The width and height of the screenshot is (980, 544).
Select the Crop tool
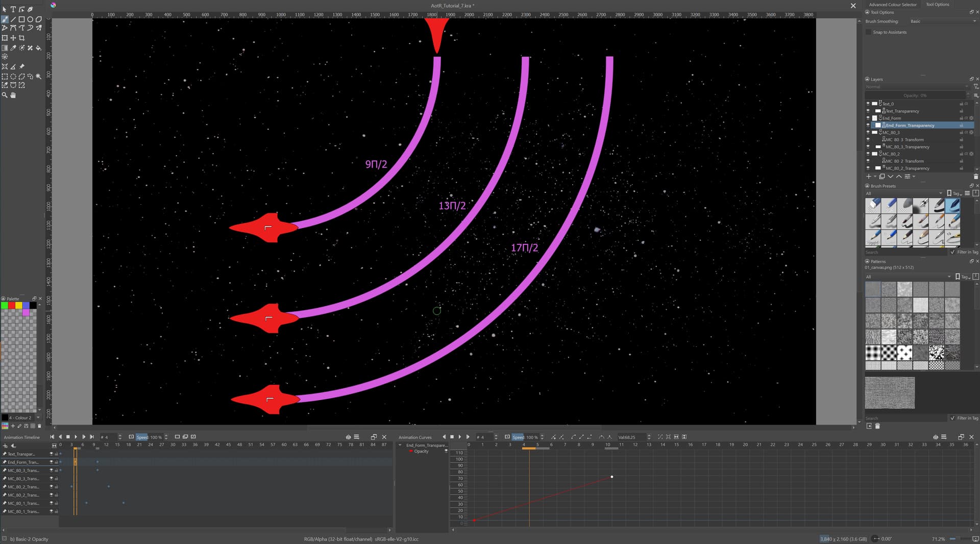point(21,38)
